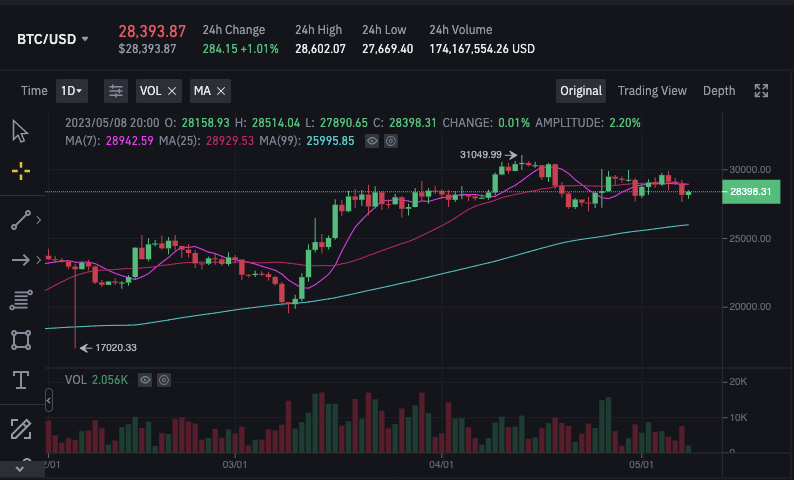Open chart indicator settings sliders icon
The width and height of the screenshot is (794, 480).
[x=116, y=91]
